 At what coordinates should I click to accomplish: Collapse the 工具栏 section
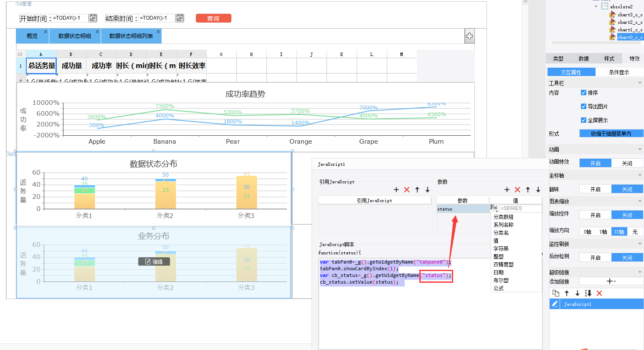pos(640,83)
